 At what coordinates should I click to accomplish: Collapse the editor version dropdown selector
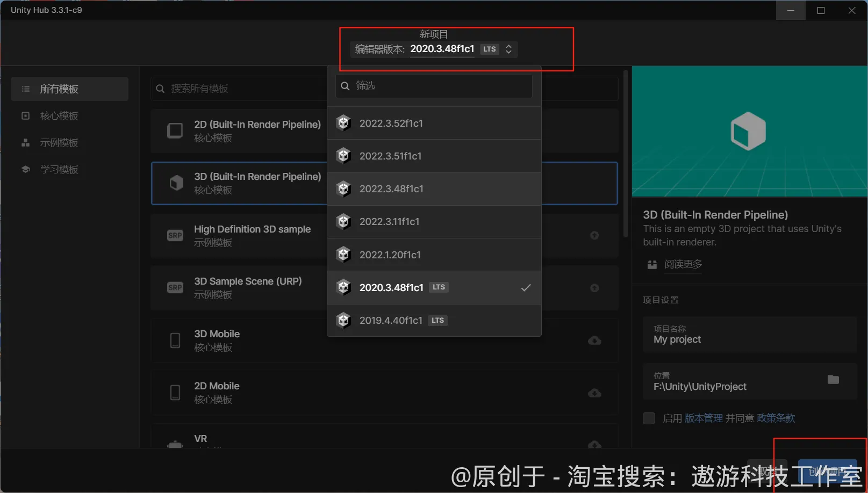coord(508,49)
